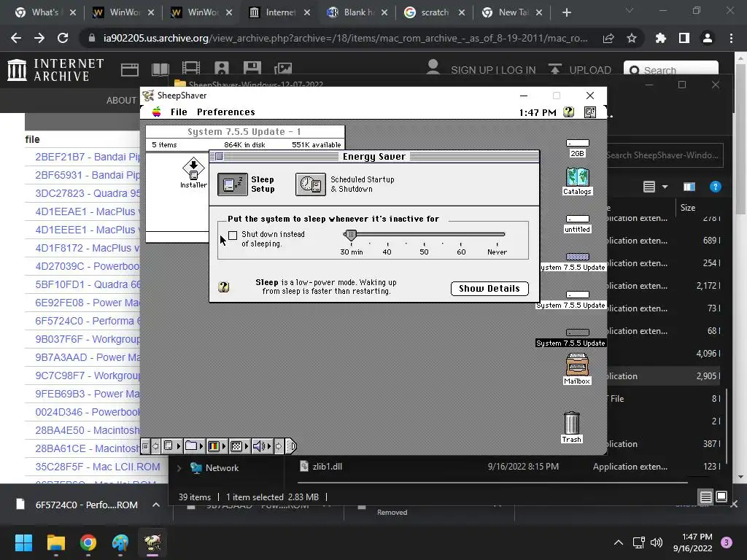Click the UPLOAD link on Internet Archive
747x560 pixels.
(x=589, y=70)
